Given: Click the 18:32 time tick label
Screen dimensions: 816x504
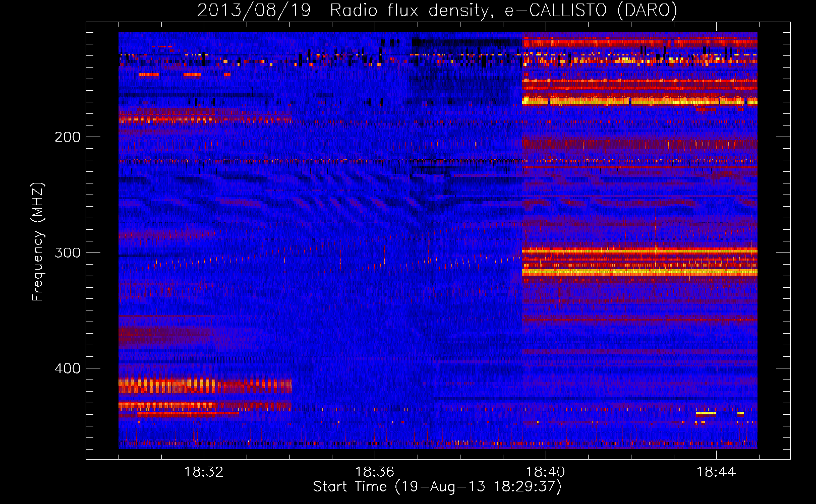Looking at the screenshot, I should point(204,472).
